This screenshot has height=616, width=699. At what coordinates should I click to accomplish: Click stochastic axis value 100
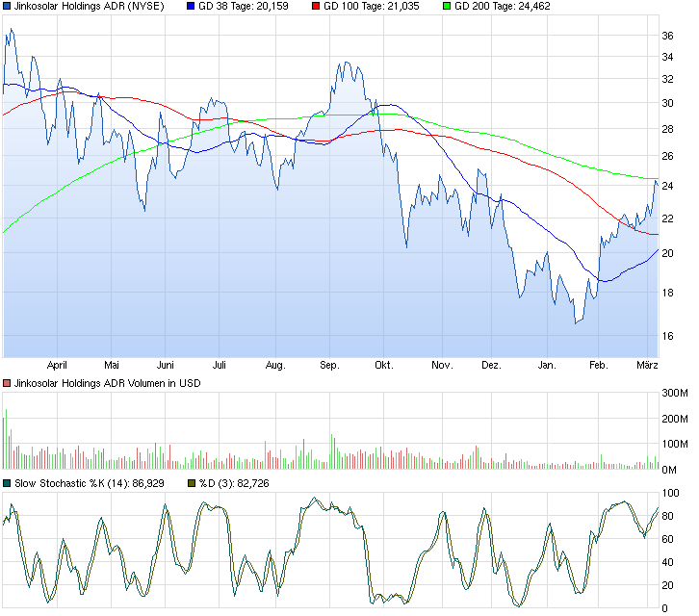[670, 494]
